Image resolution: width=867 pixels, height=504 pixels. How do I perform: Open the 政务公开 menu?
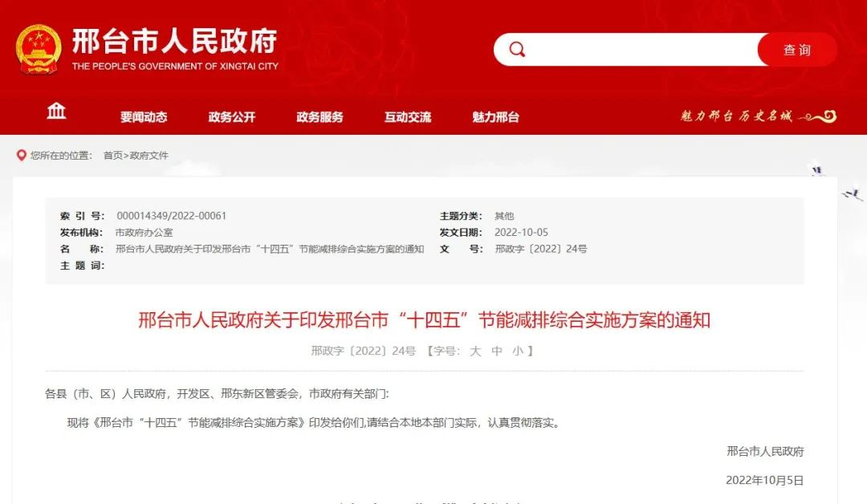click(232, 117)
